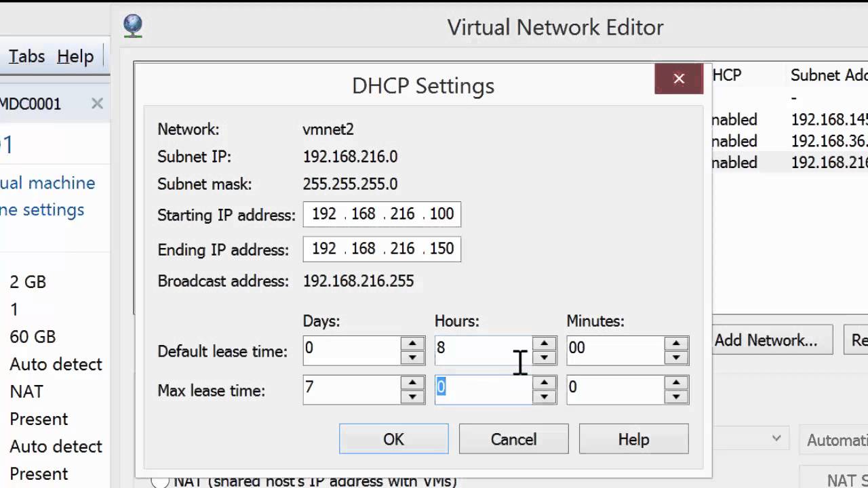Increase Default lease time Hours value
The height and width of the screenshot is (488, 868).
(544, 344)
